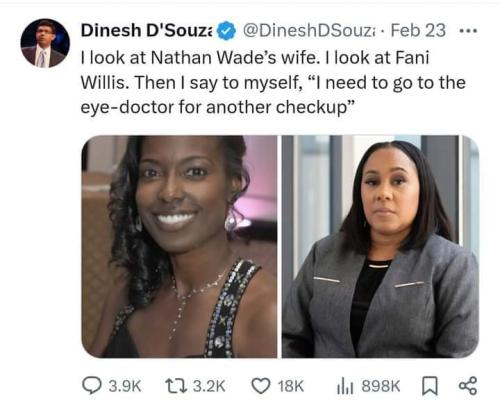This screenshot has width=500, height=403.
Task: Click the 3.9K replies count
Action: [125, 386]
